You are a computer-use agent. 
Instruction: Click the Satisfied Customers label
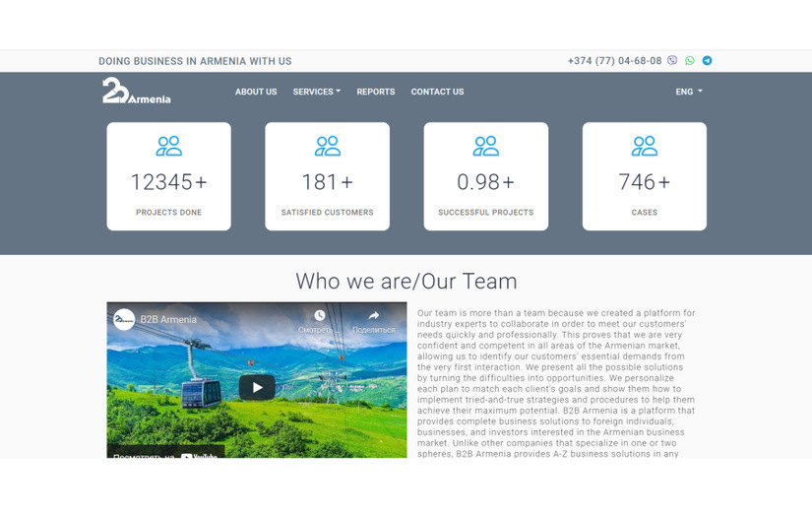tap(328, 213)
